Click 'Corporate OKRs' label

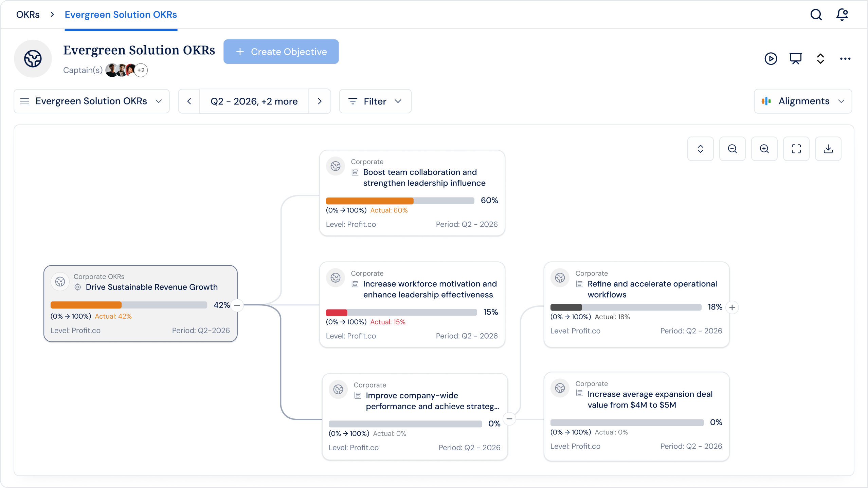[99, 277]
